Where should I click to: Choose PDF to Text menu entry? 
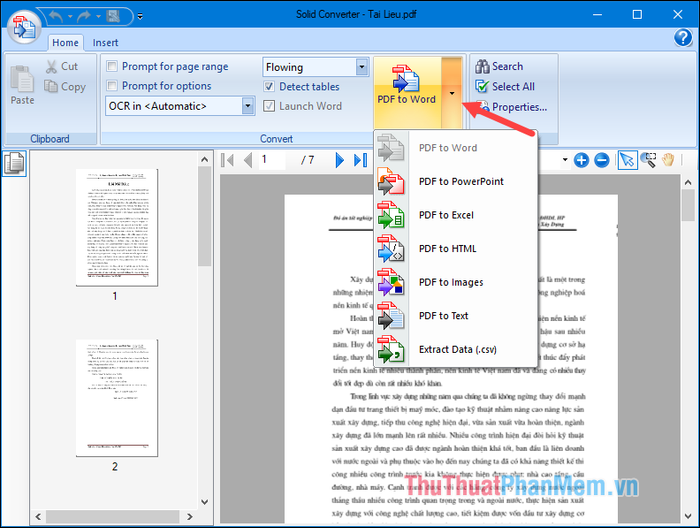pos(455,316)
